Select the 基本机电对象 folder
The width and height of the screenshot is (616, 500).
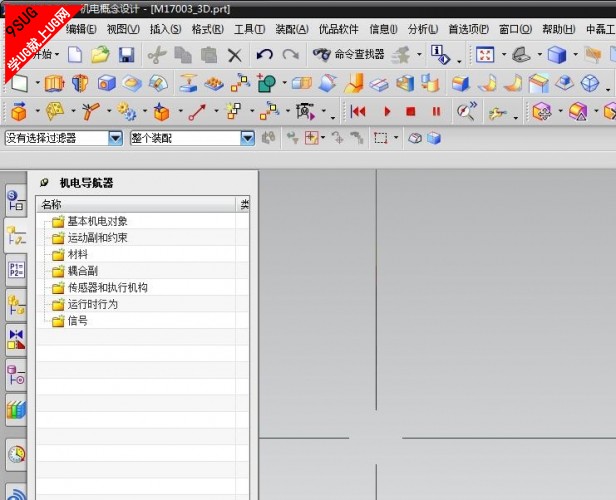tap(97, 222)
